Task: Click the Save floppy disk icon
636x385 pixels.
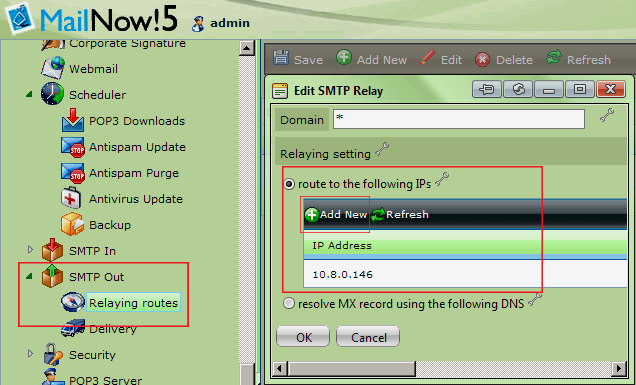Action: coord(281,58)
